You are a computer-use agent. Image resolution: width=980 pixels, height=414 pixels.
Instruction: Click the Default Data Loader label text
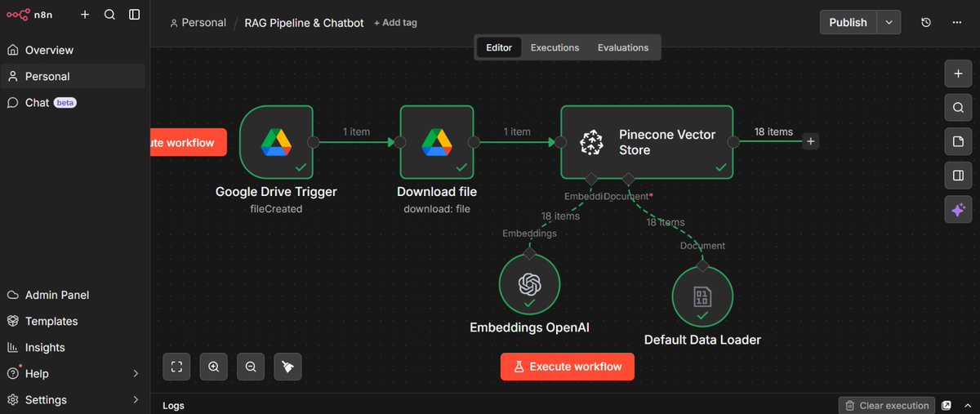[702, 340]
